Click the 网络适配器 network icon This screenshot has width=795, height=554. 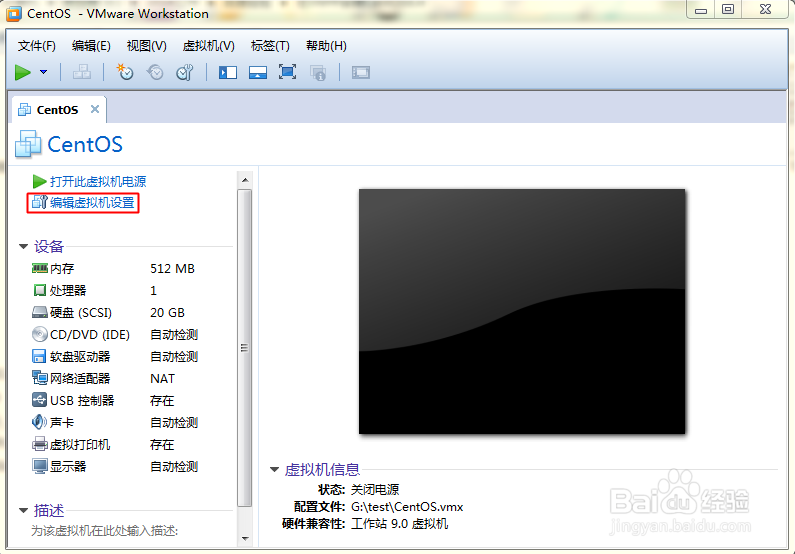click(x=40, y=378)
